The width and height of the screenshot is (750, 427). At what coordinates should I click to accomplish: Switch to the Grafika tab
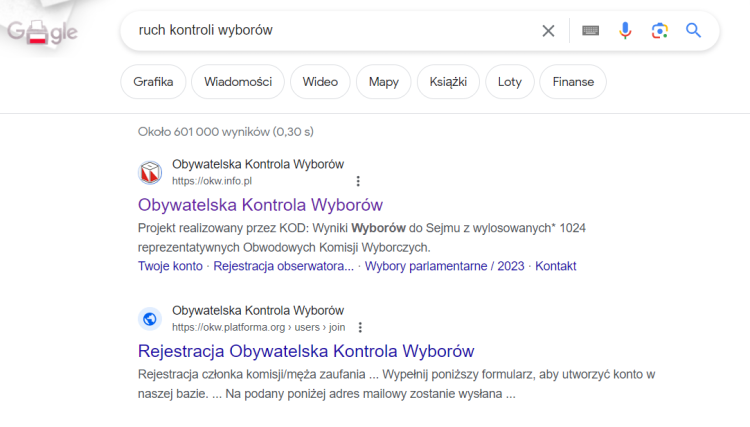pyautogui.click(x=153, y=82)
